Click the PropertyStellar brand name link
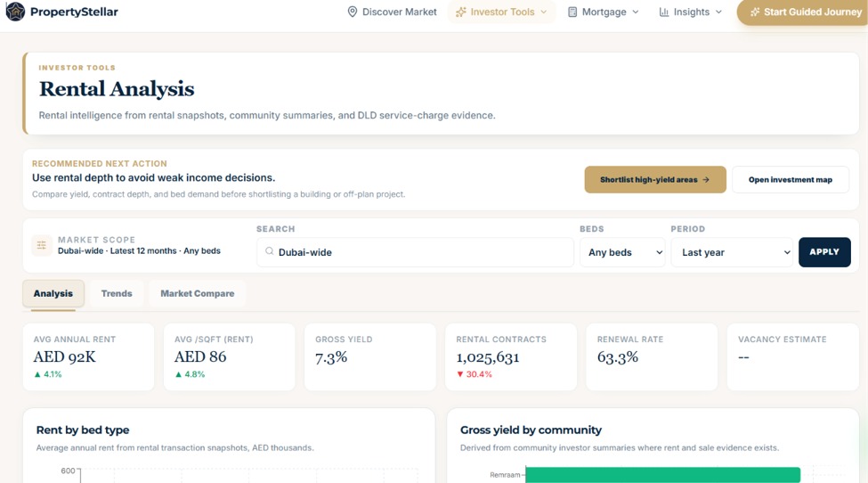The width and height of the screenshot is (868, 483). [74, 12]
